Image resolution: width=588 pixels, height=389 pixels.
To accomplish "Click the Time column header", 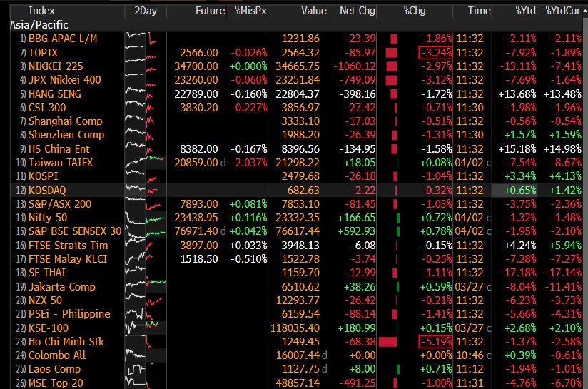I will click(x=479, y=11).
